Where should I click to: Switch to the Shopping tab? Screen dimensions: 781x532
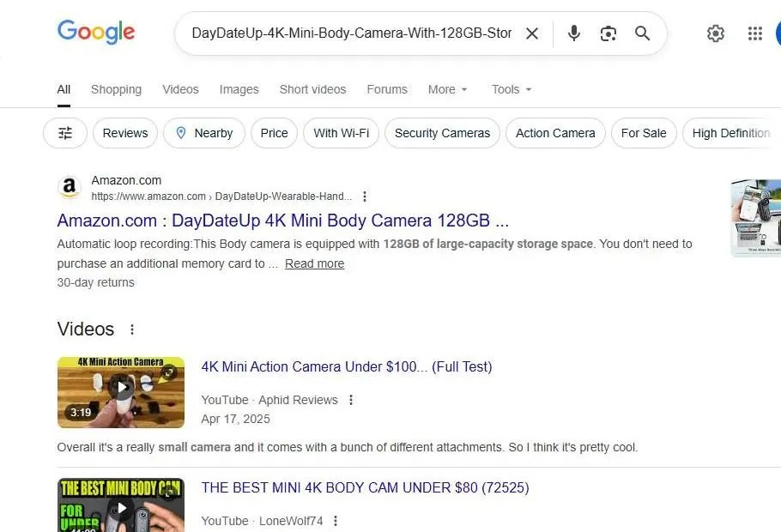click(x=116, y=89)
